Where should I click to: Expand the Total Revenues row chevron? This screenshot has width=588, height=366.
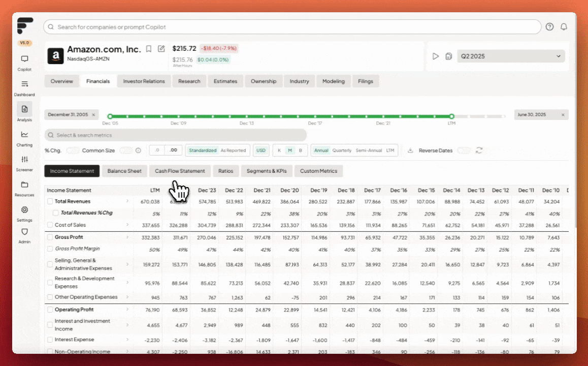click(127, 202)
